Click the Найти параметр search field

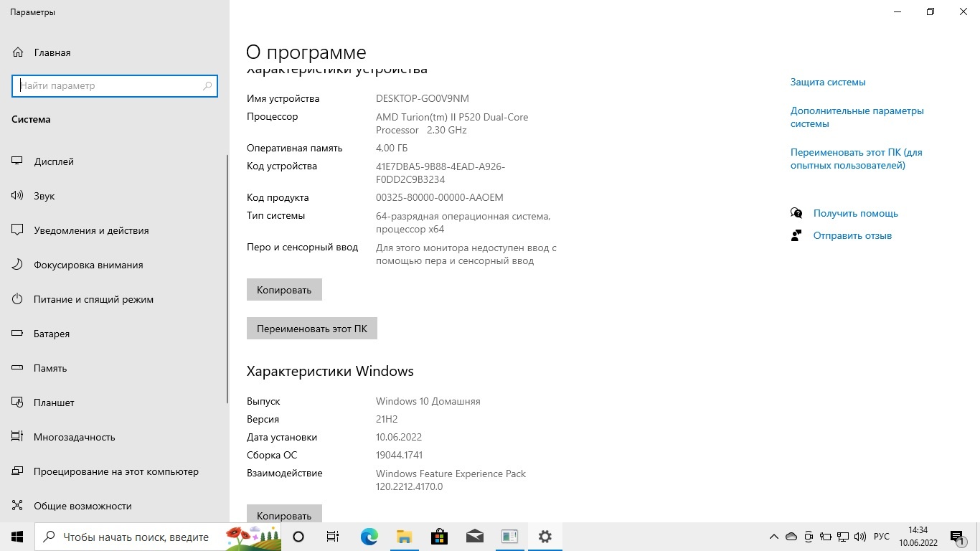[x=115, y=85]
